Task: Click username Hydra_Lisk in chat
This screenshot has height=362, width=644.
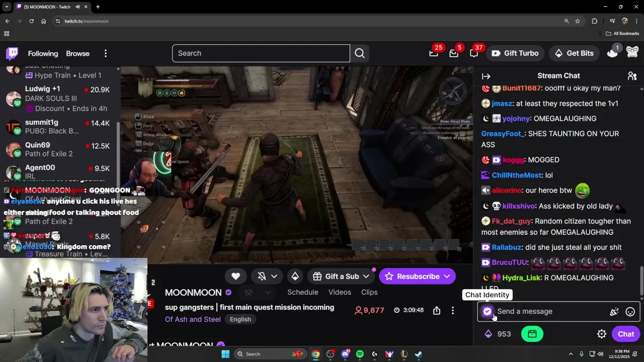Action: pos(521,278)
